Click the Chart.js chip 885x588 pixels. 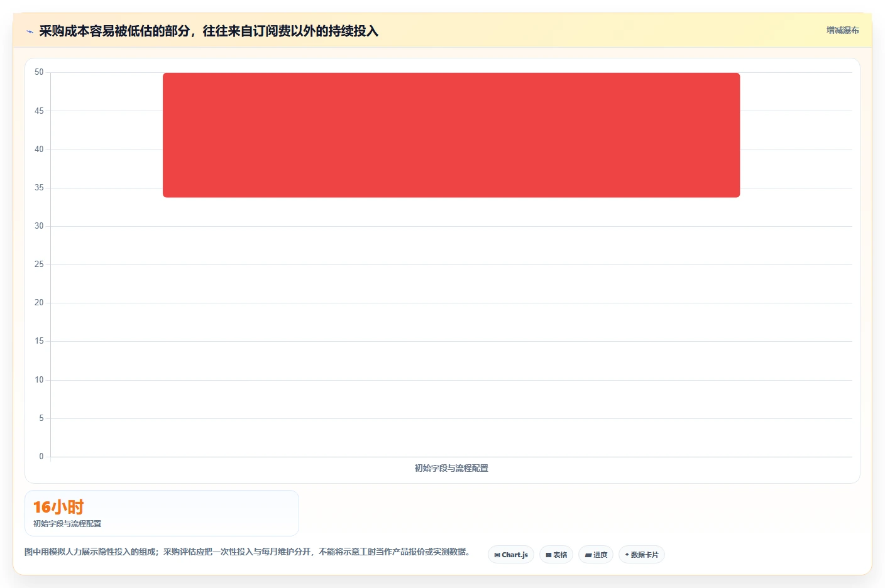click(511, 555)
